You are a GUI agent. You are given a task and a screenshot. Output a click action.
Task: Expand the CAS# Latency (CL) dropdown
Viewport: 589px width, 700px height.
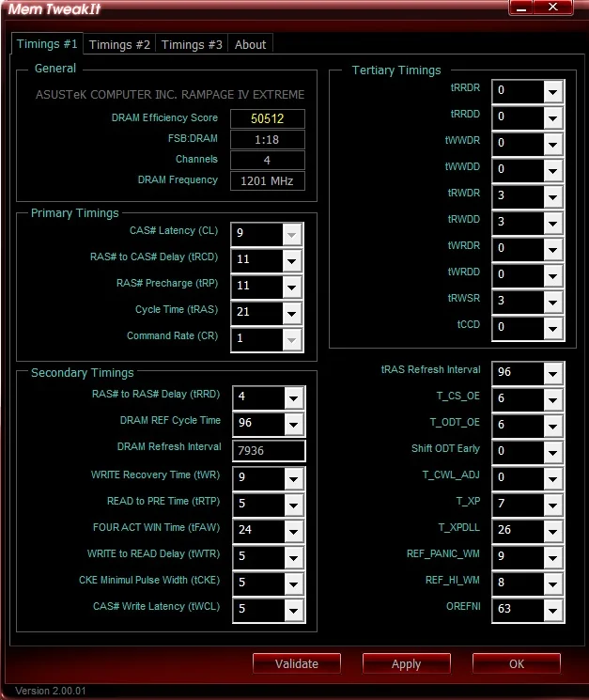point(292,234)
